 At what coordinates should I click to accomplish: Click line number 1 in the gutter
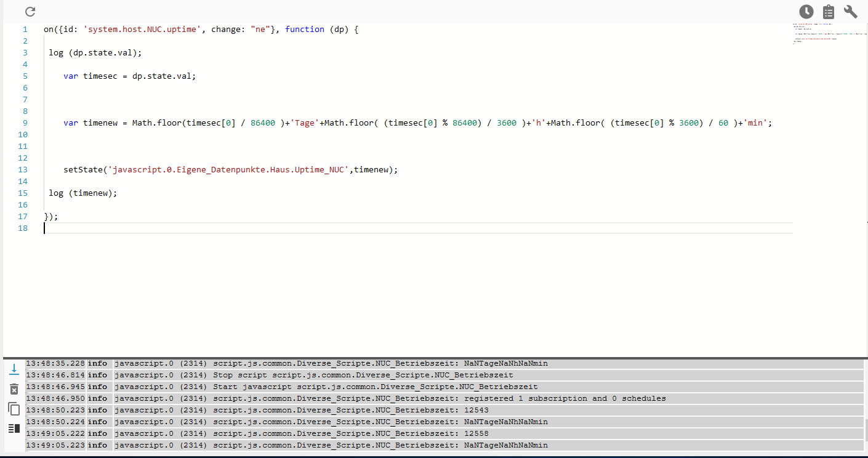coord(25,29)
